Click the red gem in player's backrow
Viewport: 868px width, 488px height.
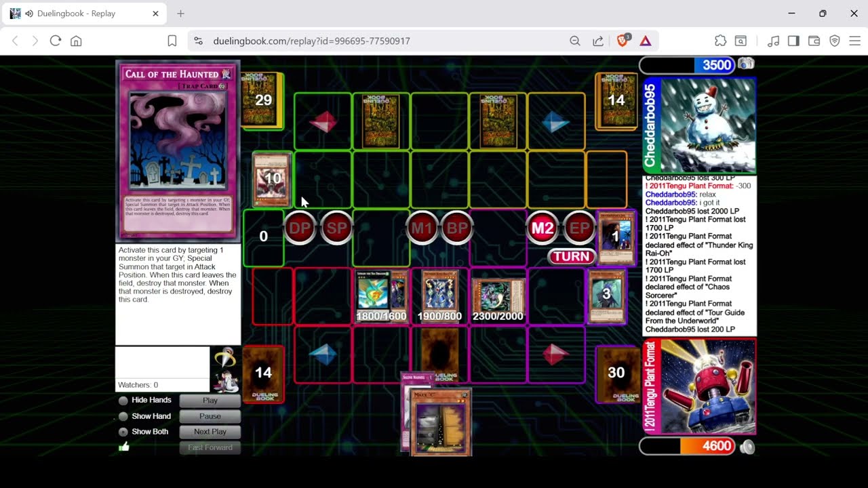click(x=555, y=354)
